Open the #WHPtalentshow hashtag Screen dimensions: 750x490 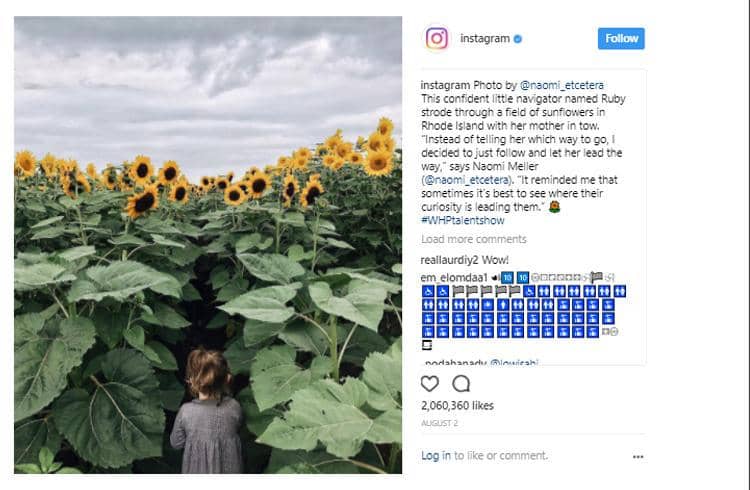(464, 221)
